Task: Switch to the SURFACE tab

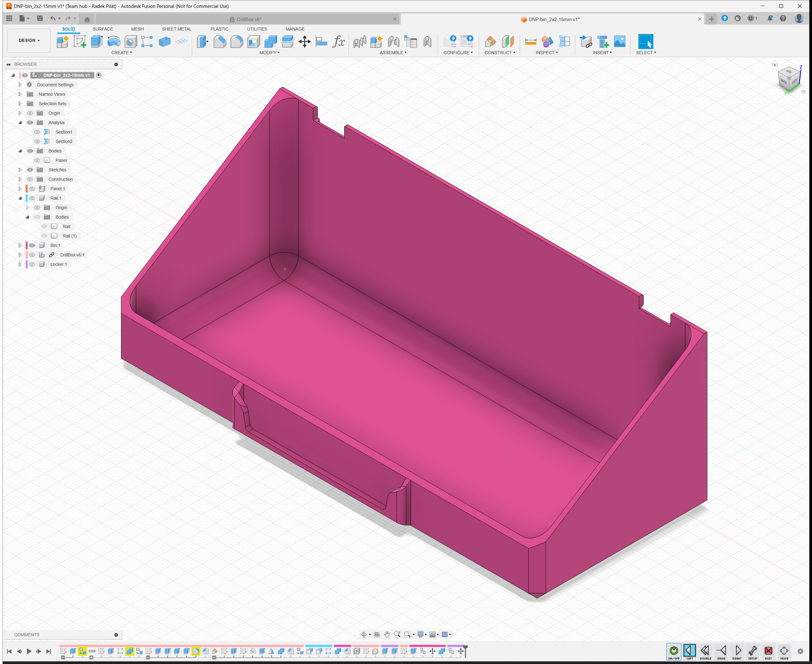Action: [x=102, y=29]
